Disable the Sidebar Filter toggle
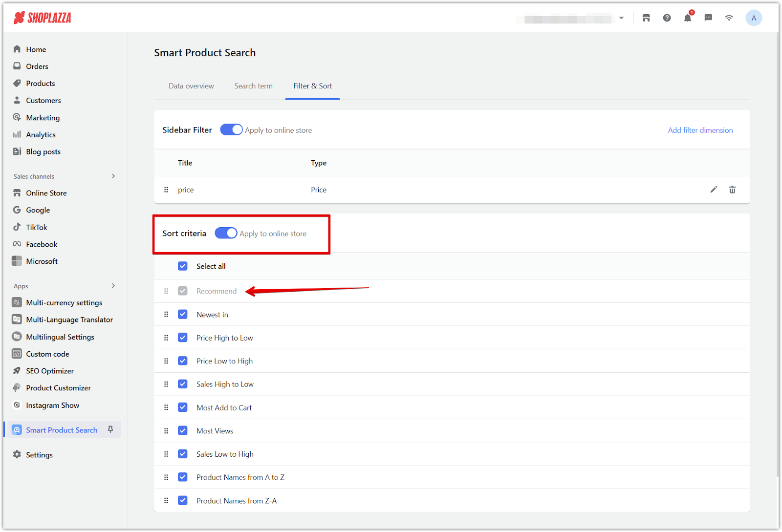The width and height of the screenshot is (782, 532). [x=231, y=130]
